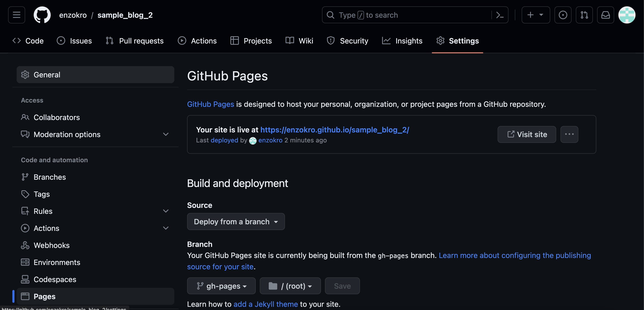Click the add a Jekyll theme link
This screenshot has height=310, width=644.
pyautogui.click(x=266, y=304)
